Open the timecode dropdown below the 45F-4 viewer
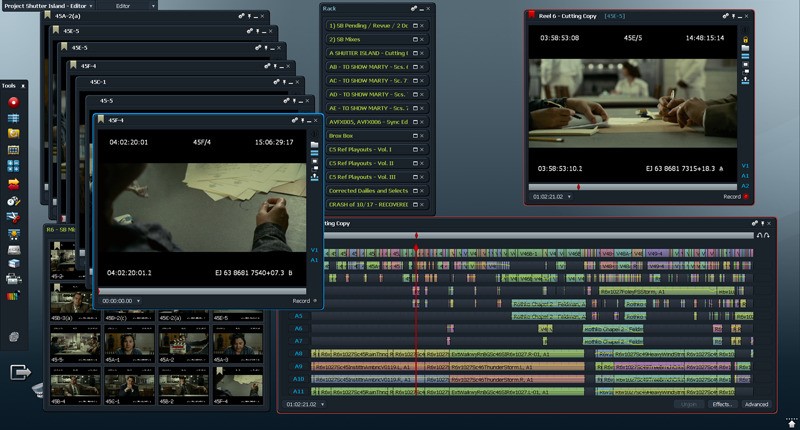800x430 pixels. click(120, 300)
